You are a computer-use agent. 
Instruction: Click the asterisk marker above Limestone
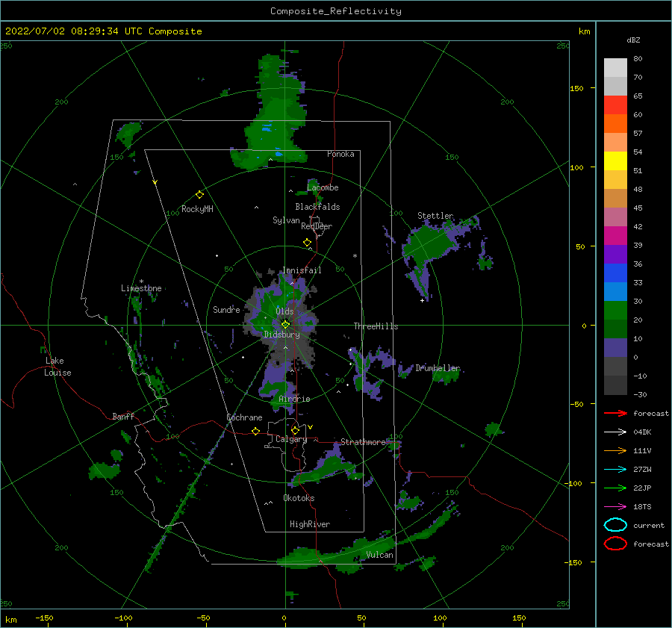(x=141, y=282)
